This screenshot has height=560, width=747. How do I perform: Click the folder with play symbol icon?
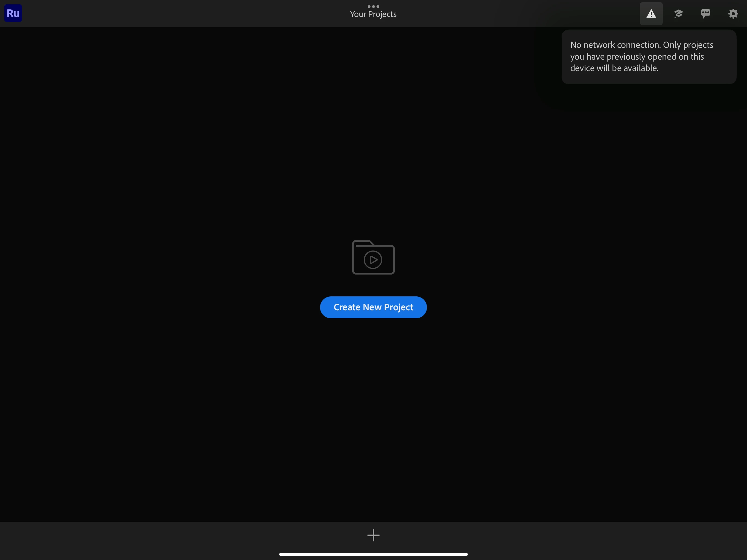pos(373,257)
